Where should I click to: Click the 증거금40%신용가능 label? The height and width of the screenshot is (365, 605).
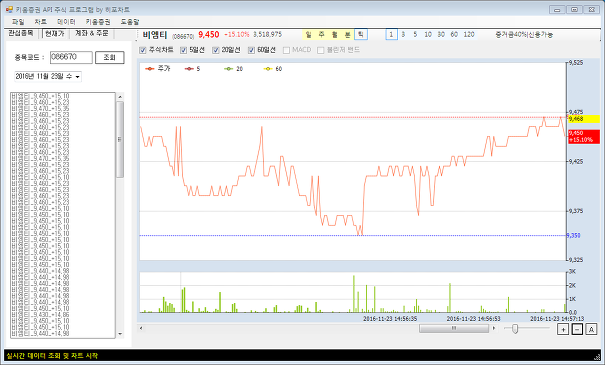[524, 34]
